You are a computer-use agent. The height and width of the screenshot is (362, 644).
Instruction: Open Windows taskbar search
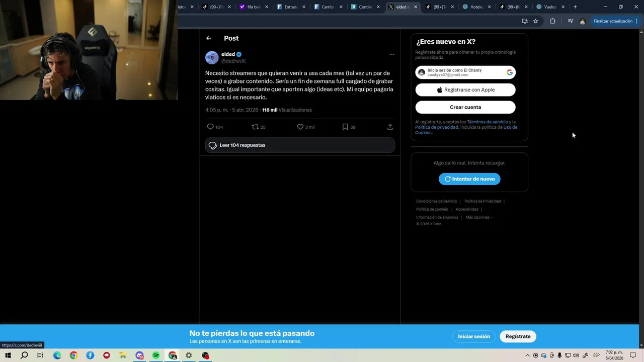24,355
